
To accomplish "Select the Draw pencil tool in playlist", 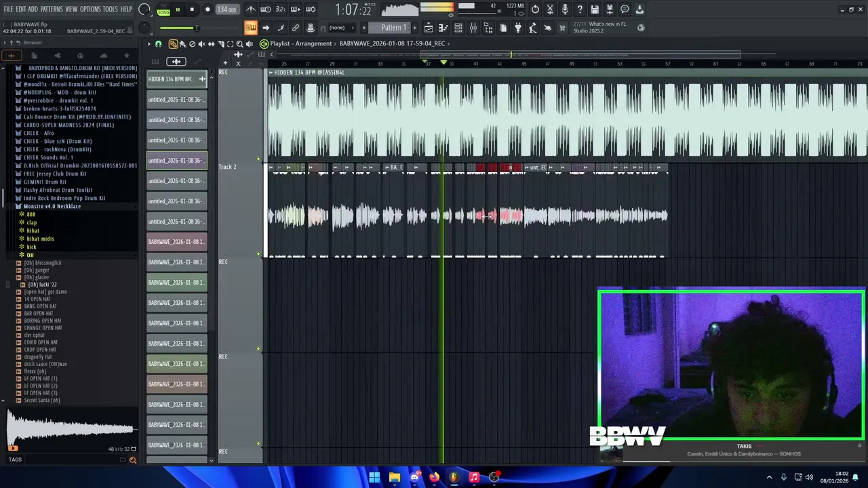I will pyautogui.click(x=173, y=43).
